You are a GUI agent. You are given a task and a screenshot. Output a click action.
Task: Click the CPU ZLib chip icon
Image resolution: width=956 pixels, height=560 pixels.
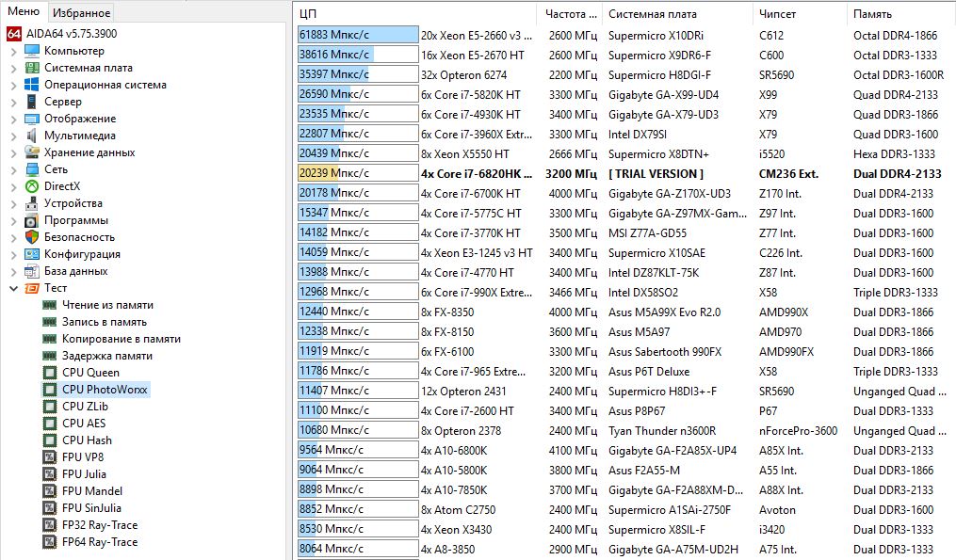[x=49, y=407]
